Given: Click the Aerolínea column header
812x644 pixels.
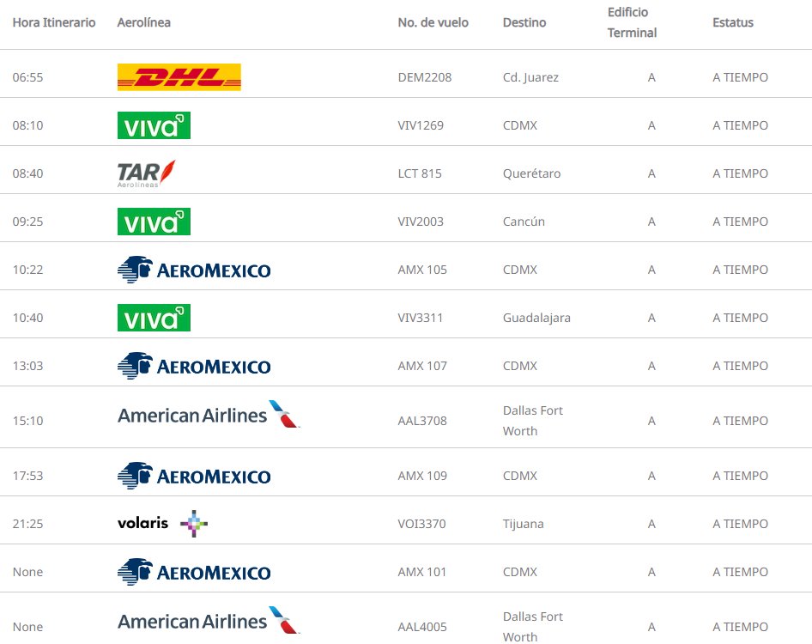Looking at the screenshot, I should [x=143, y=22].
